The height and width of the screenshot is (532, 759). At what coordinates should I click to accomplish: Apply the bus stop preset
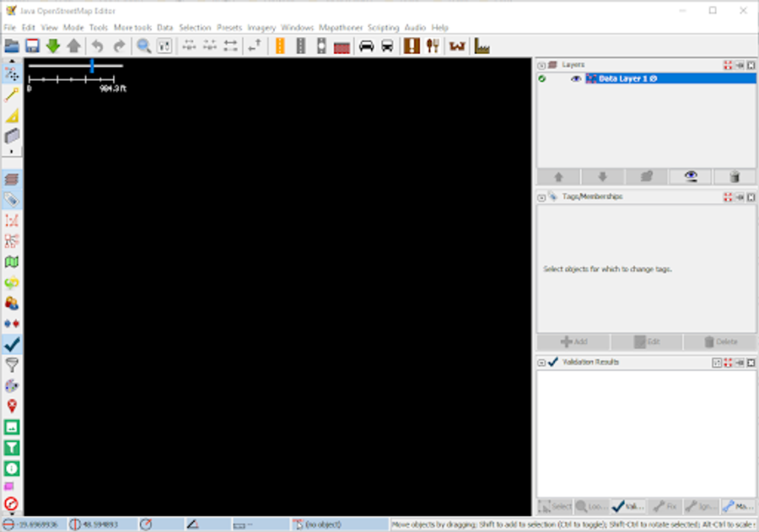pos(387,46)
